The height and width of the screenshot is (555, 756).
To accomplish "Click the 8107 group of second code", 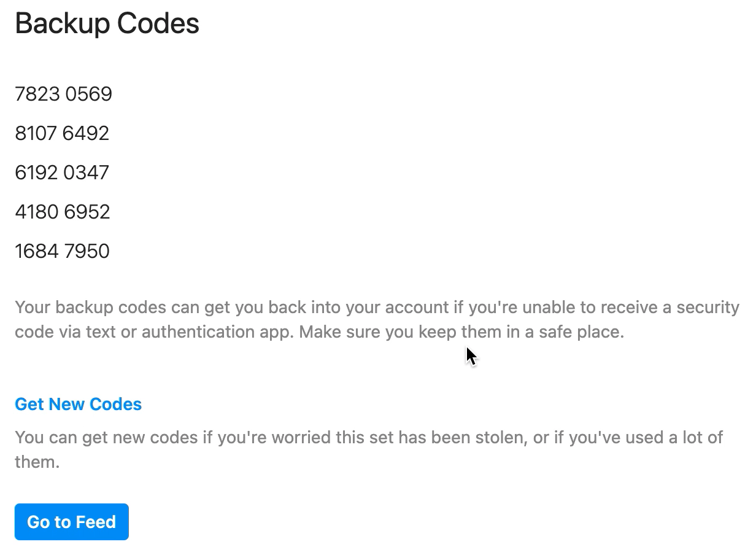I will pyautogui.click(x=36, y=133).
